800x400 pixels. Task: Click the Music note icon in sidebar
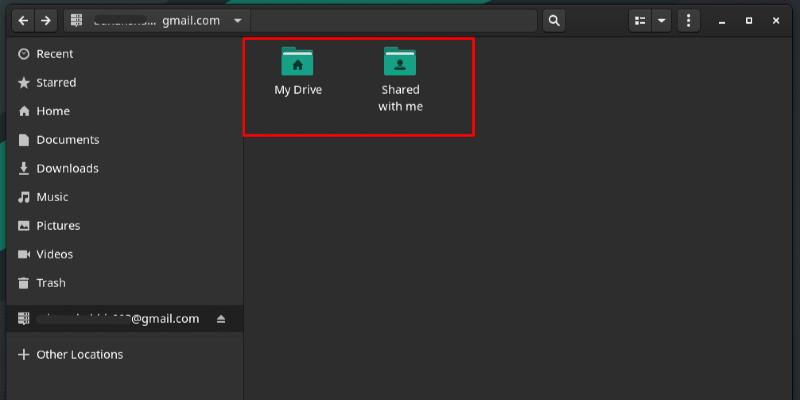[24, 197]
